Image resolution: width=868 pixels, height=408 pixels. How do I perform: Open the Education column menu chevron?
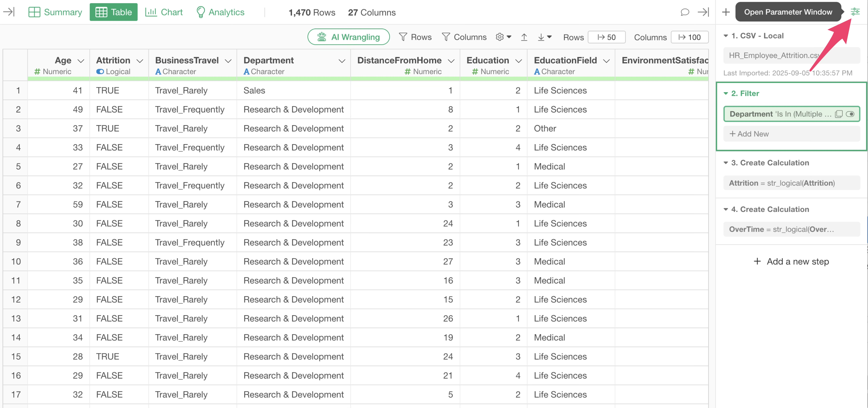(519, 61)
